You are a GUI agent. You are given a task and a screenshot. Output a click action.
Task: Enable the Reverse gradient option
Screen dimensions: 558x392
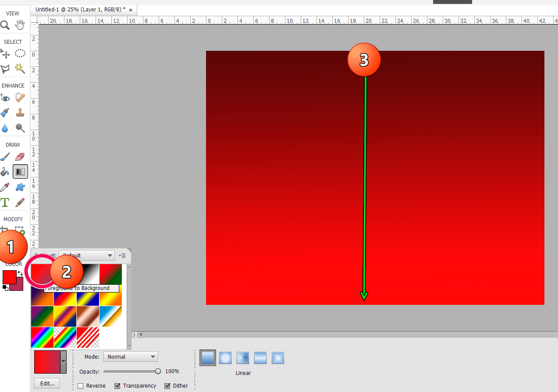click(82, 385)
